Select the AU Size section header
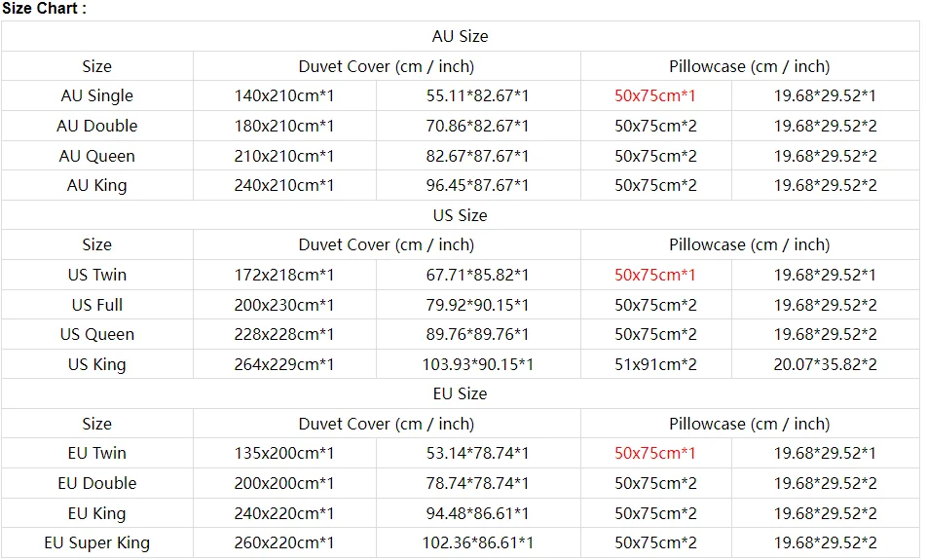The height and width of the screenshot is (560, 927). [460, 37]
